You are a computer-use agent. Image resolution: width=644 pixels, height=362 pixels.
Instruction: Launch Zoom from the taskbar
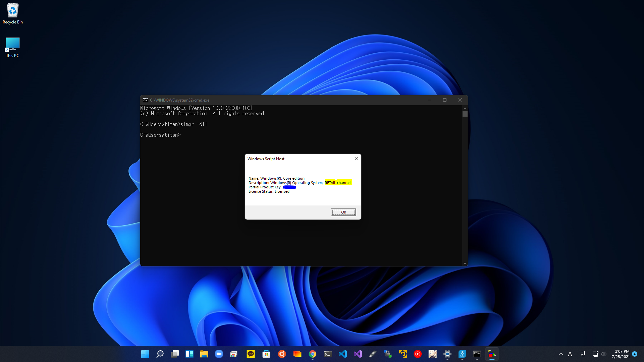click(x=219, y=354)
